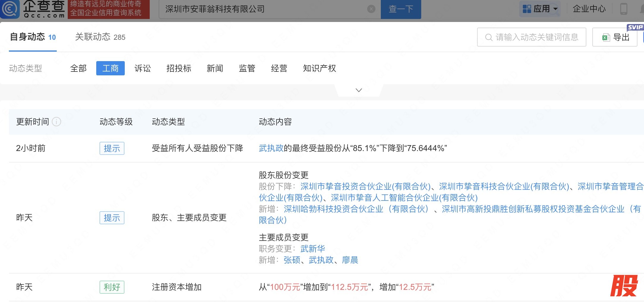The image size is (644, 302).
Task: Click the mobile phone icon in header
Action: (624, 9)
